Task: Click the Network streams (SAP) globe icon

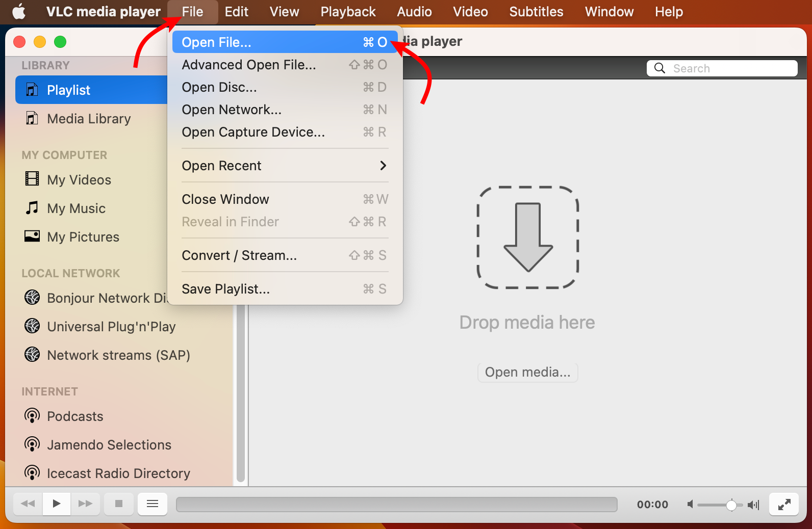Action: coord(32,354)
